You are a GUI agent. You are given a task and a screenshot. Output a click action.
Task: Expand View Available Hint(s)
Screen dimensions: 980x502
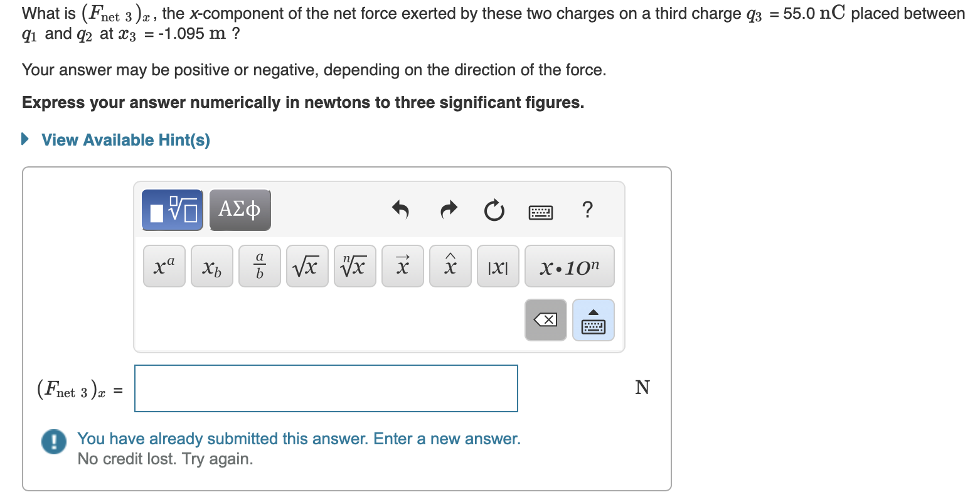(x=124, y=139)
